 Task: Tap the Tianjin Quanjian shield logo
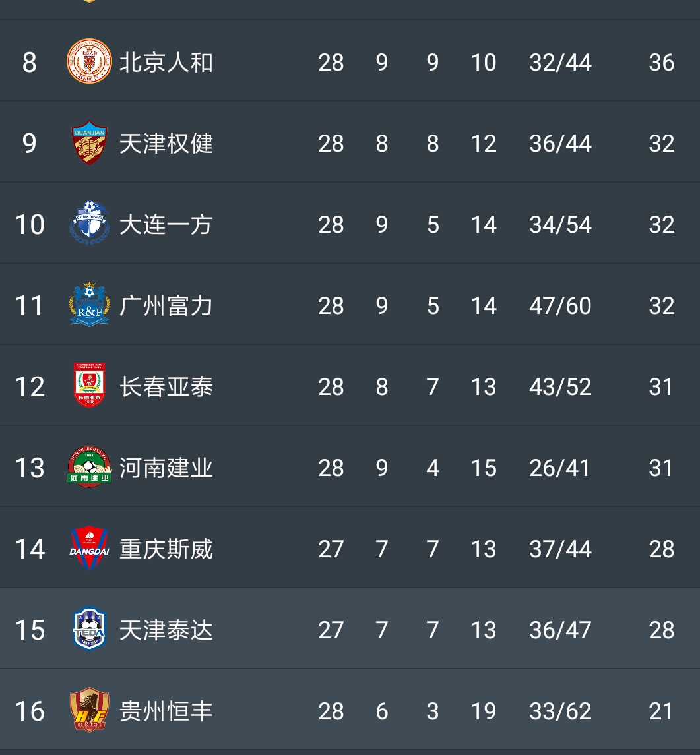(x=89, y=142)
